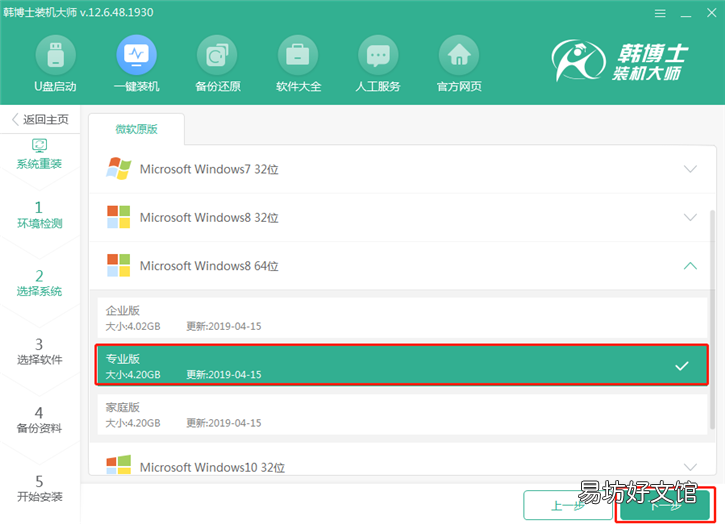Click step 1 环境检测
The width and height of the screenshot is (725, 524).
click(x=39, y=215)
